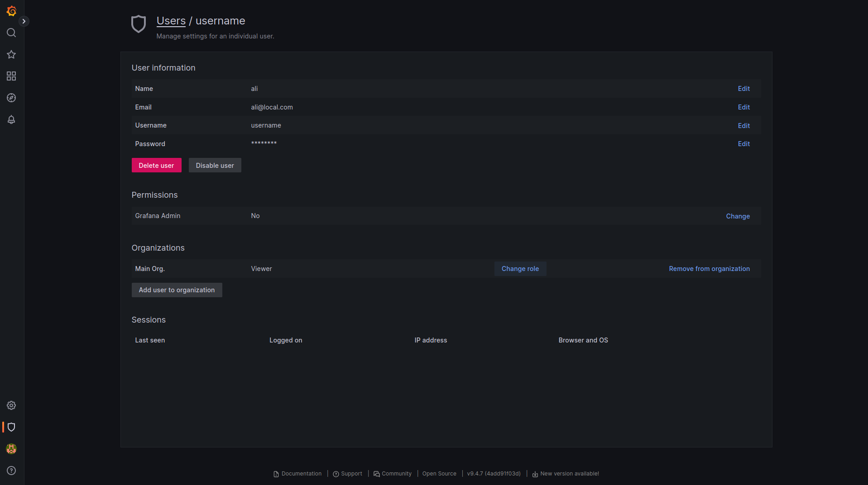Edit the Name field value
The height and width of the screenshot is (485, 868).
coord(743,89)
